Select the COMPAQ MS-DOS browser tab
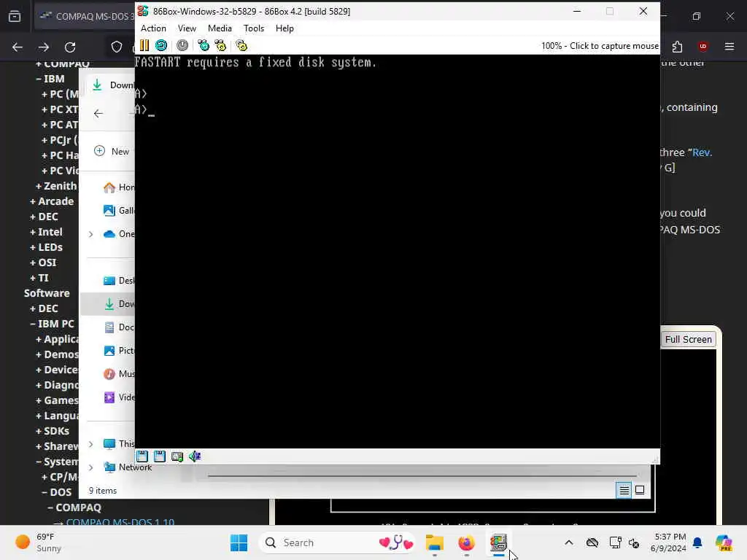 pyautogui.click(x=85, y=16)
